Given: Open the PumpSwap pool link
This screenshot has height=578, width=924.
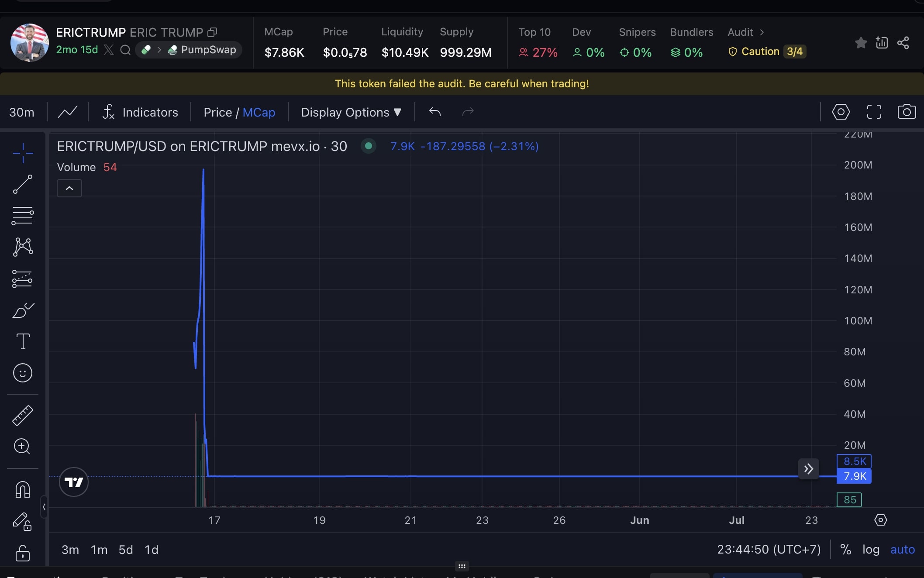Looking at the screenshot, I should click(x=203, y=50).
